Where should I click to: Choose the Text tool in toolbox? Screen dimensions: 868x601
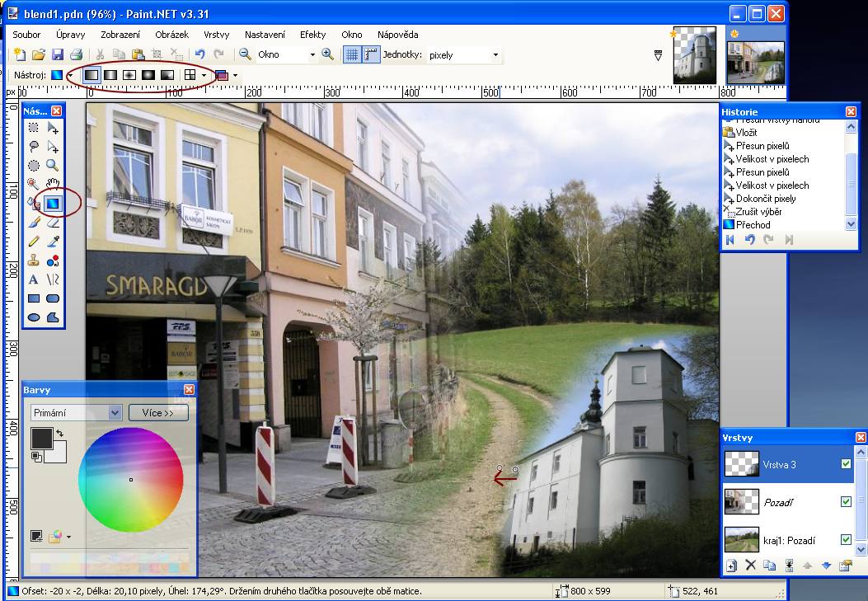(x=33, y=279)
